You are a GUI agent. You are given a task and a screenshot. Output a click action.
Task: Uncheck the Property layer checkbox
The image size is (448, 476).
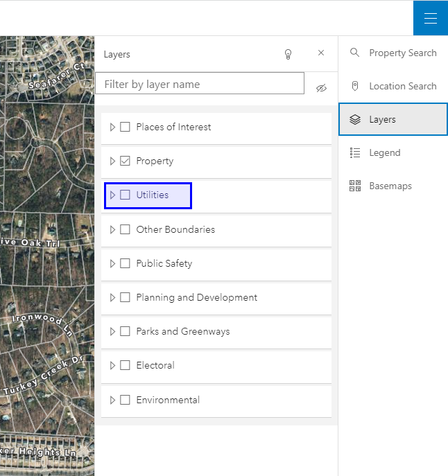[x=125, y=161]
